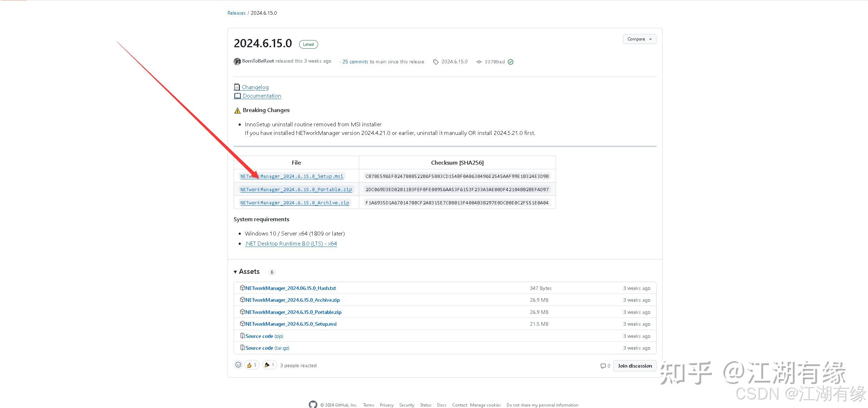Open the Releases breadcrumb page
The image size is (868, 408).
pos(236,13)
